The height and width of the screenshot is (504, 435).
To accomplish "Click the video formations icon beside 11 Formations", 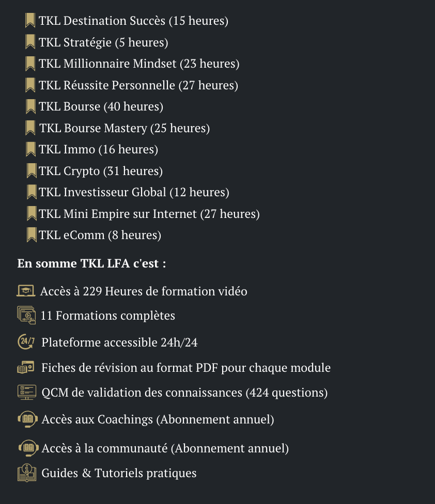I will [x=26, y=315].
